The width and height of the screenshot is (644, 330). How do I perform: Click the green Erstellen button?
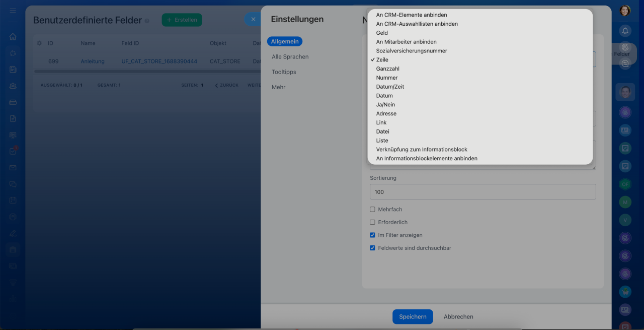point(182,20)
